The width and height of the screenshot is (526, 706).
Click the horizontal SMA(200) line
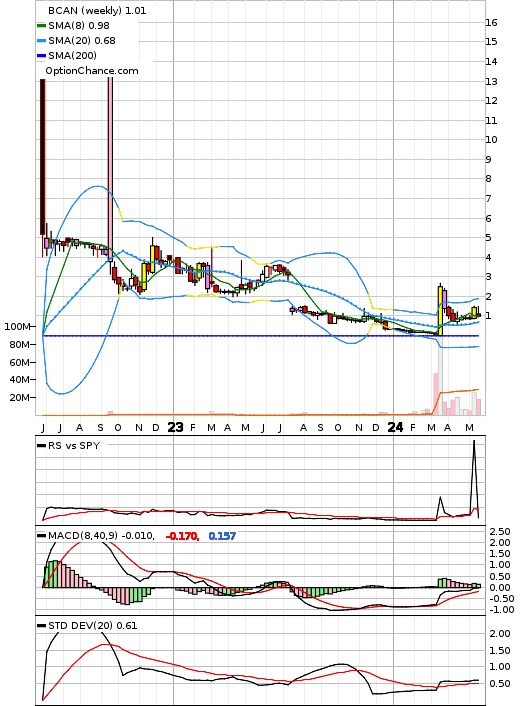point(261,336)
